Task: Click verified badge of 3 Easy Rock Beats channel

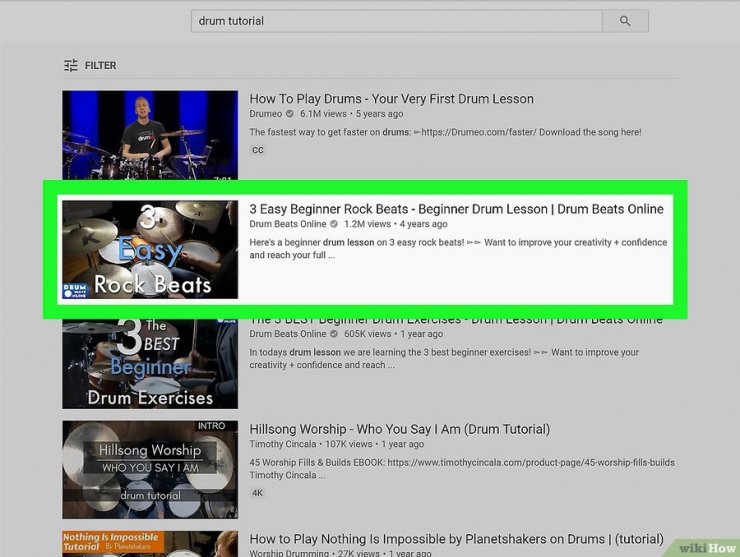Action: 334,224
